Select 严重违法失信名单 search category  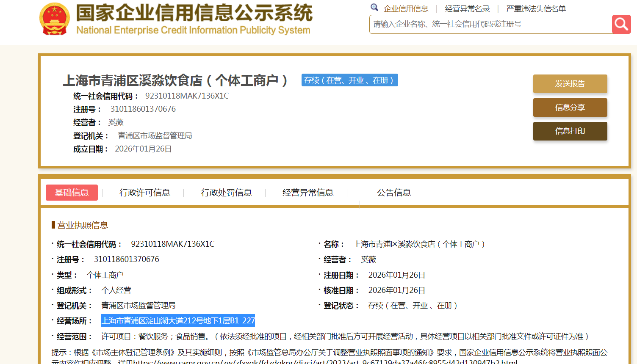tap(536, 9)
